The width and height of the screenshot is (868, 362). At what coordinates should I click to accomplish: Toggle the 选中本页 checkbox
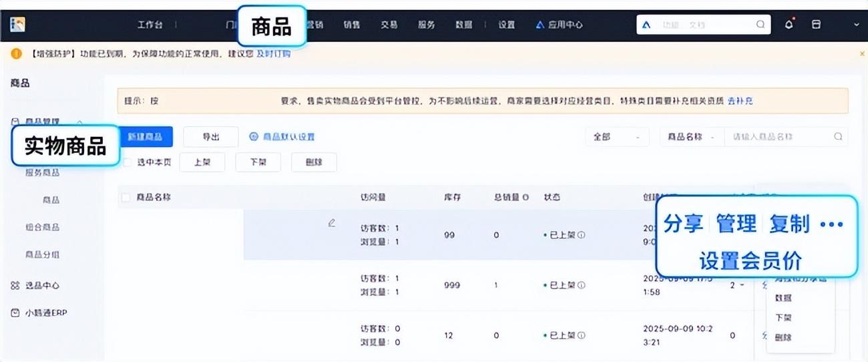pyautogui.click(x=128, y=162)
